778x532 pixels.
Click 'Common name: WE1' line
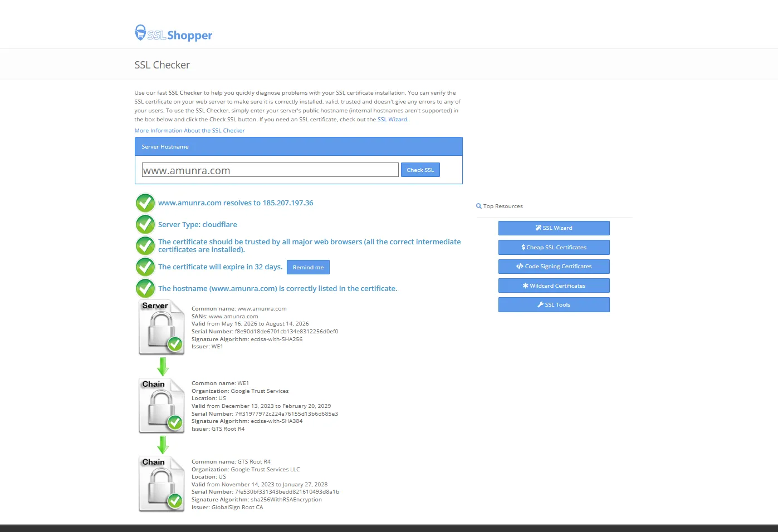pos(220,383)
